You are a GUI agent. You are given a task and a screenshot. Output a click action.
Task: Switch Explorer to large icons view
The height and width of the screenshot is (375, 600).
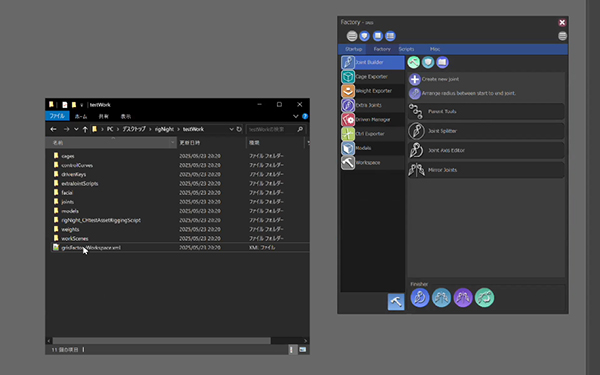point(302,350)
